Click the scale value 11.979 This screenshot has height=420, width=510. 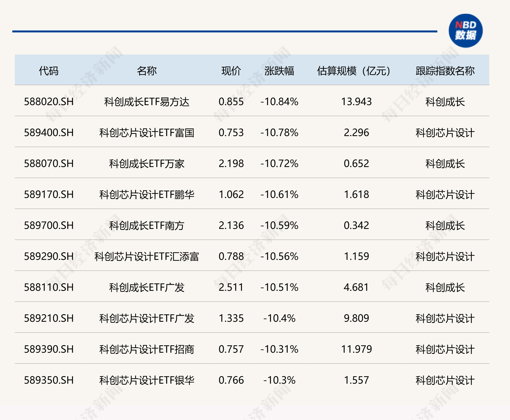pos(356,349)
